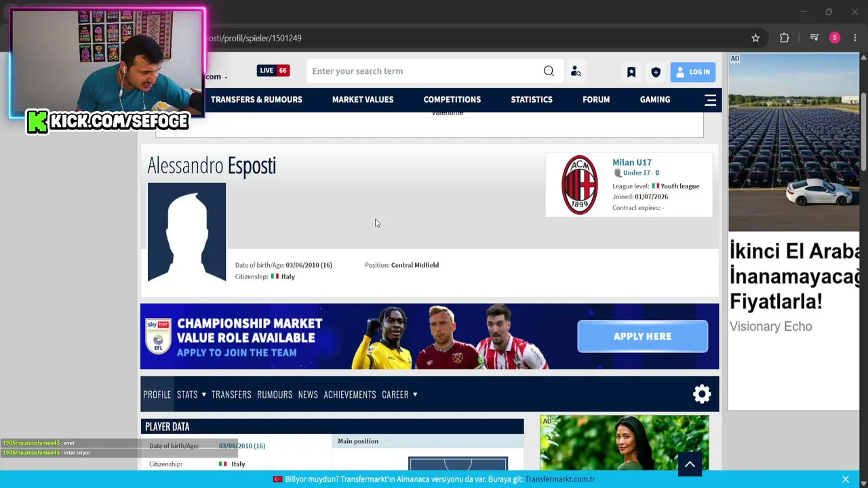Image resolution: width=868 pixels, height=488 pixels.
Task: Dismiss the blue Turkish version banner
Action: 846,479
